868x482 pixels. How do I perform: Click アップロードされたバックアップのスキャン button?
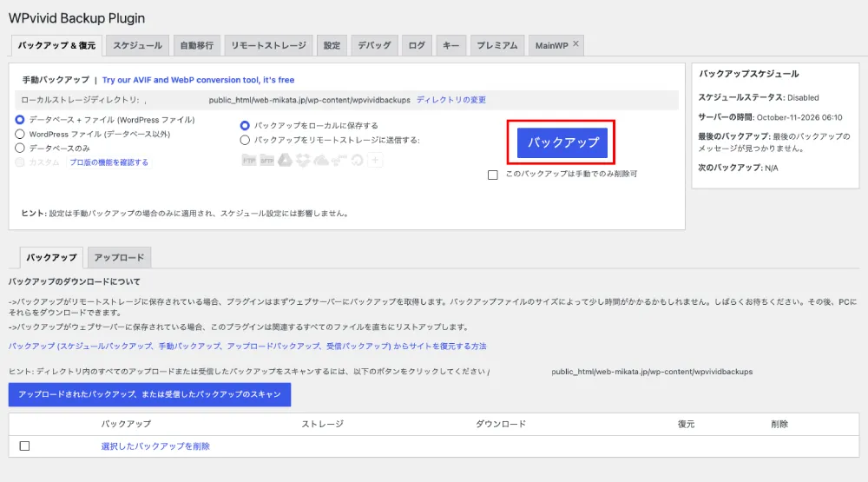(x=149, y=394)
